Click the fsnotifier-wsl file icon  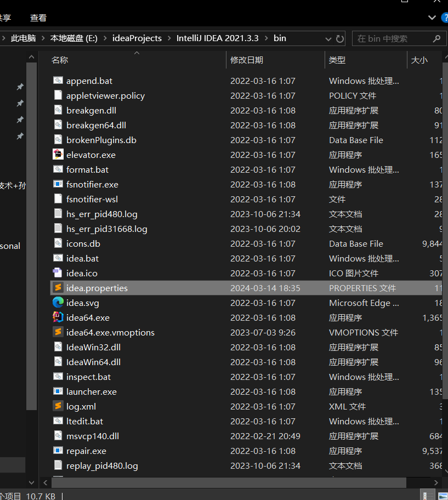tap(58, 198)
